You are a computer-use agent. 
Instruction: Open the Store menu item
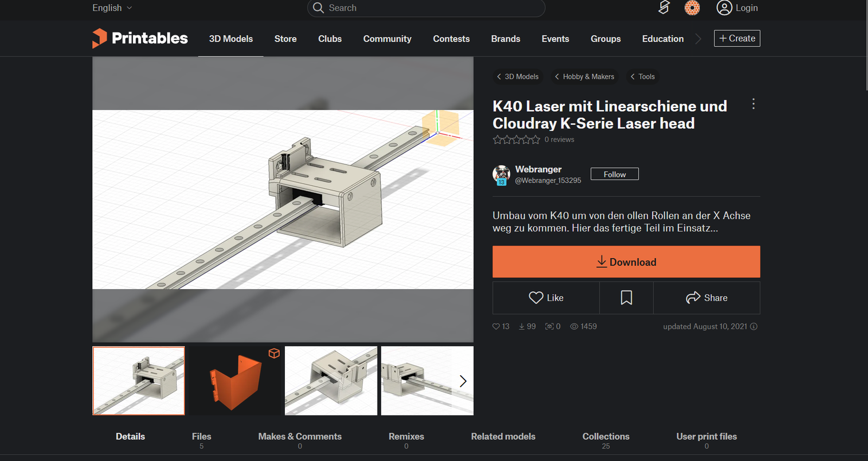[285, 39]
